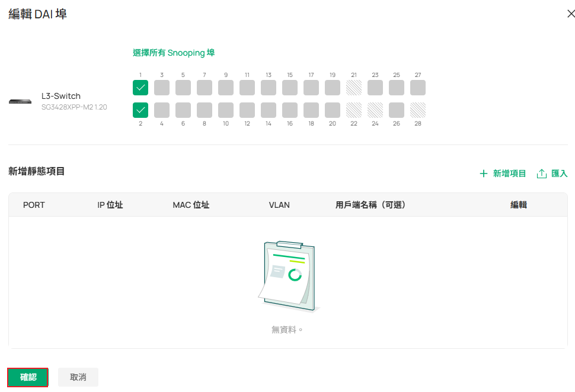Click the L3-Switch device icon

click(x=20, y=101)
